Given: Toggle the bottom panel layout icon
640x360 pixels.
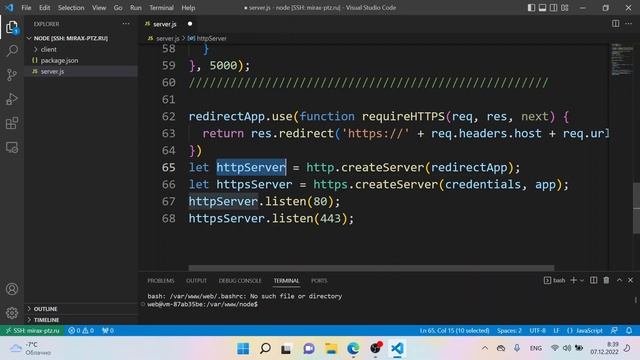Looking at the screenshot, I should [542, 8].
